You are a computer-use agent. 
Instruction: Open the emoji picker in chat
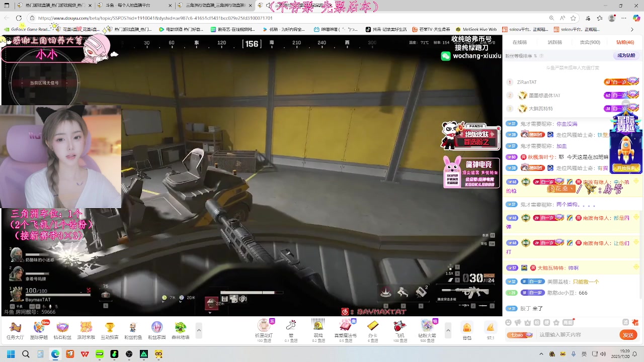point(509,323)
